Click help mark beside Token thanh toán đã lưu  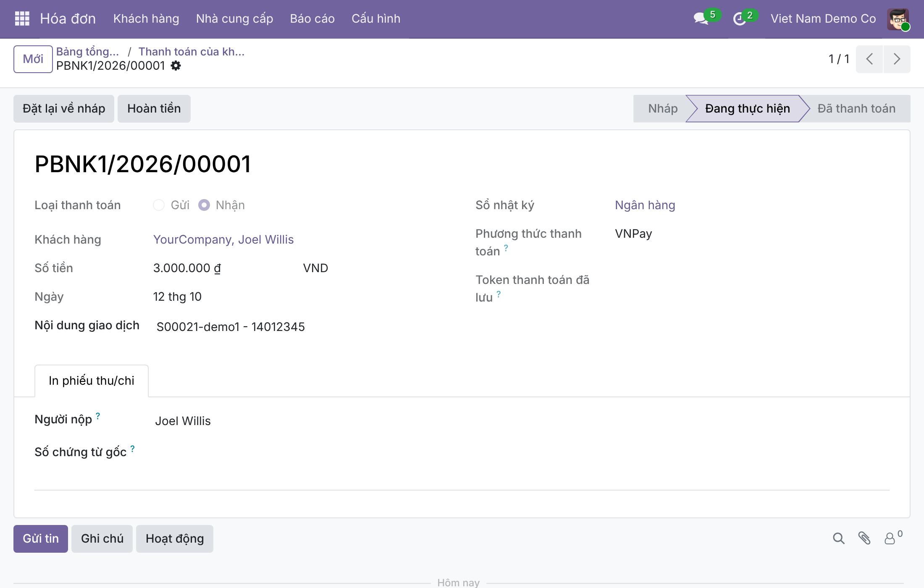pyautogui.click(x=499, y=294)
